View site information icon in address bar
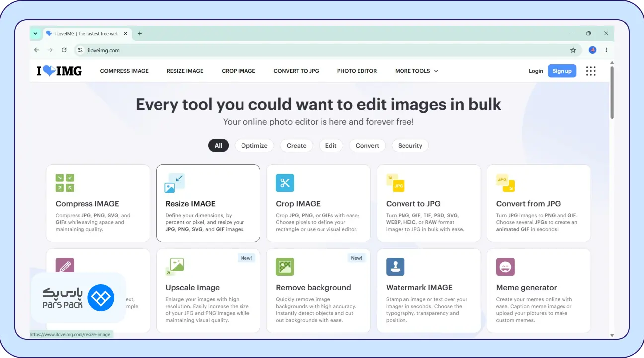644x358 pixels. (x=80, y=50)
